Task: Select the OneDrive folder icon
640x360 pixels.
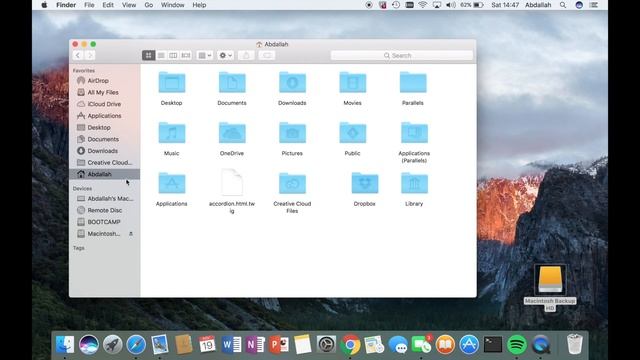Action: (232, 133)
